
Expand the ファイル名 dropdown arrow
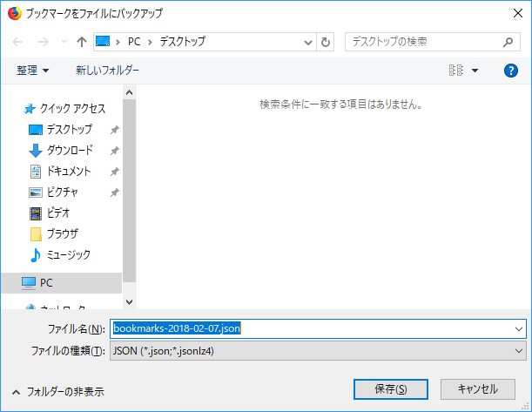tap(519, 328)
